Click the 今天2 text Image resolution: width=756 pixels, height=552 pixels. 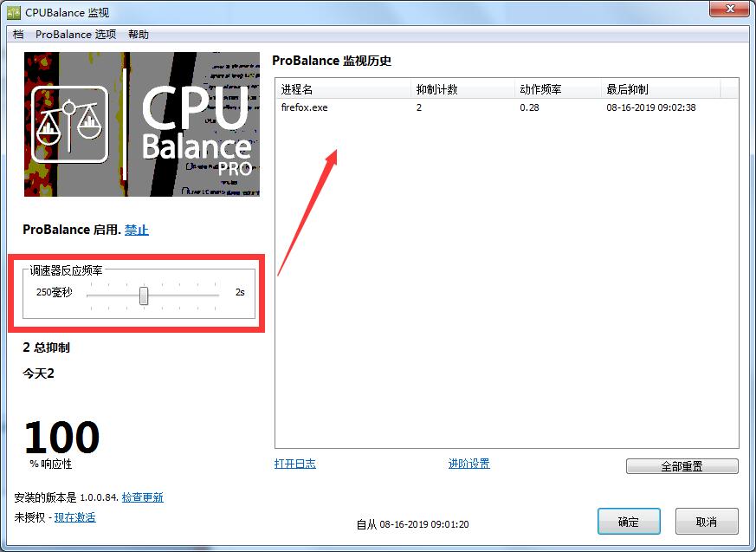(x=38, y=373)
